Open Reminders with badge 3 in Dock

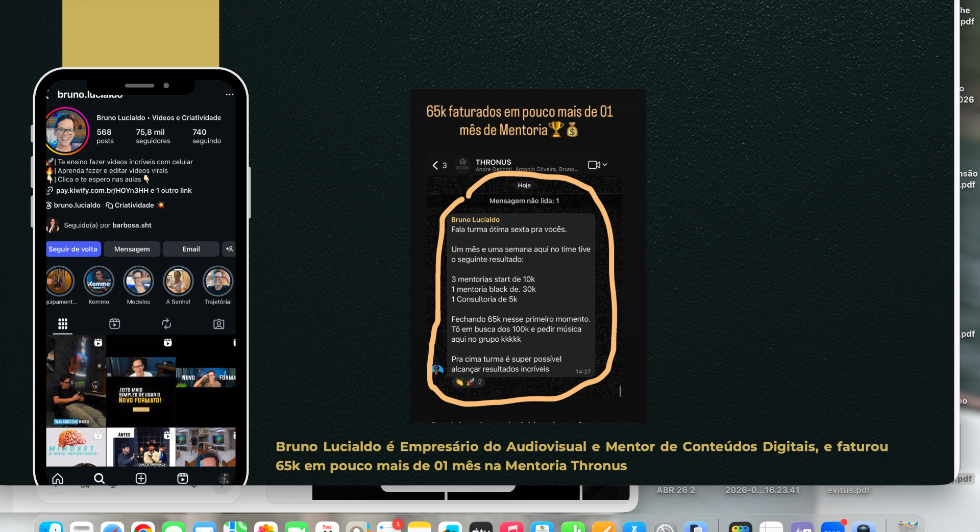coord(389,527)
